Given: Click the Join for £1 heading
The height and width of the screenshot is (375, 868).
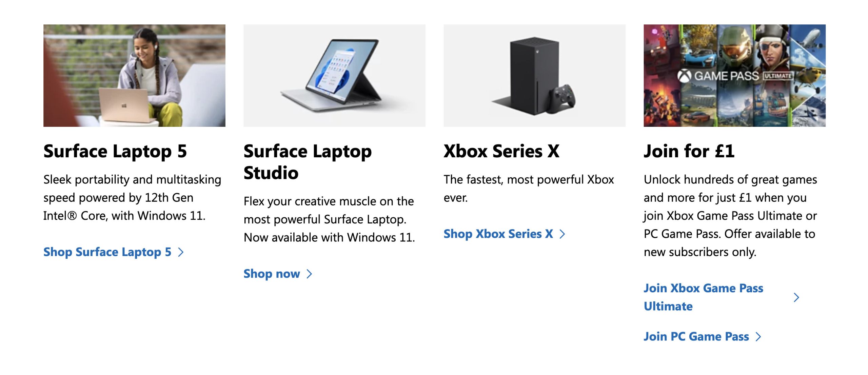Looking at the screenshot, I should (689, 151).
